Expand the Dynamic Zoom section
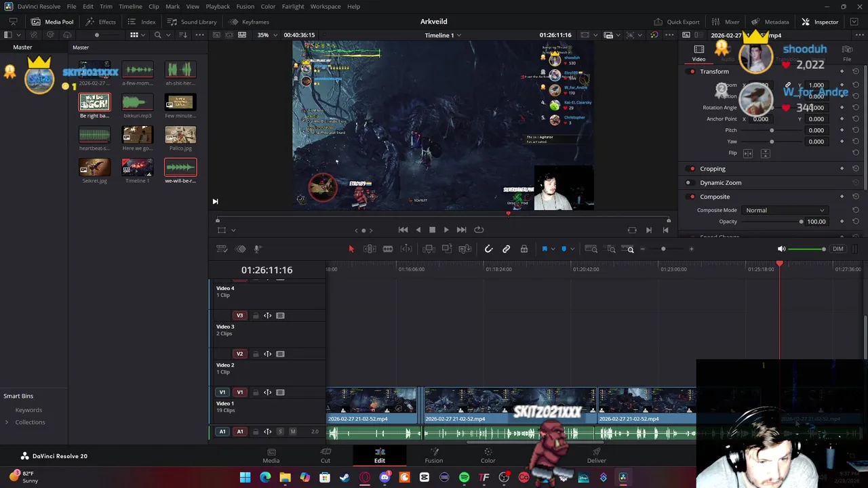Image resolution: width=868 pixels, height=488 pixels. tap(720, 182)
